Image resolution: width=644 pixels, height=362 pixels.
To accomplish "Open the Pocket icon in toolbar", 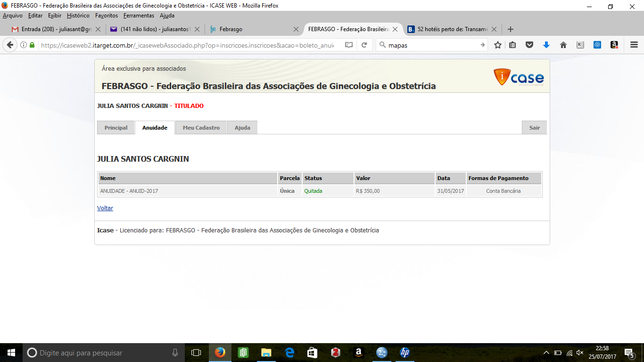I will (x=529, y=45).
